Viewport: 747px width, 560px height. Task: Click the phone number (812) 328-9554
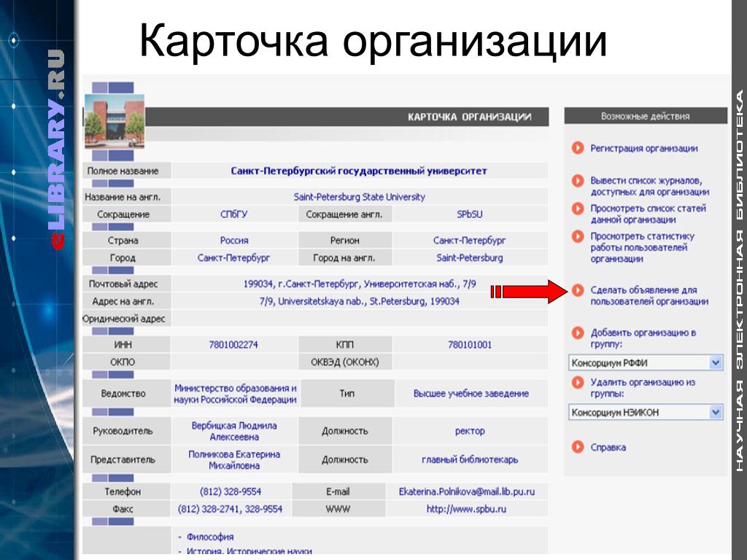click(231, 491)
